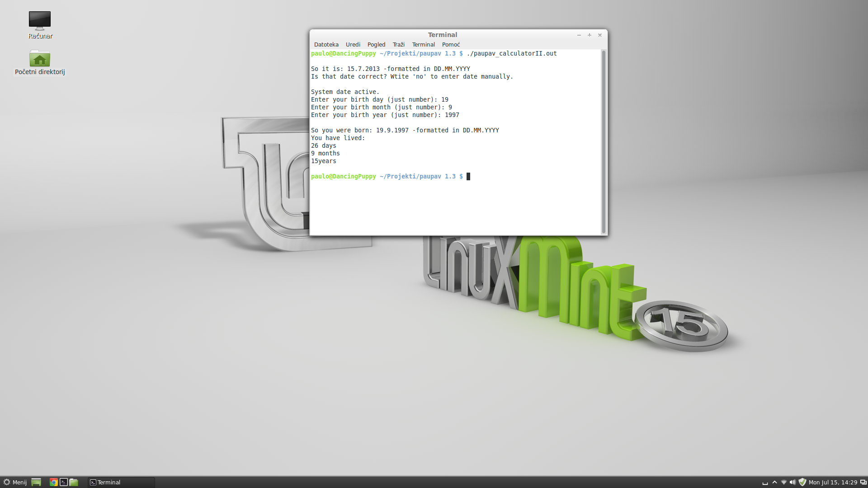Open the Traži menu in Terminal

[398, 44]
